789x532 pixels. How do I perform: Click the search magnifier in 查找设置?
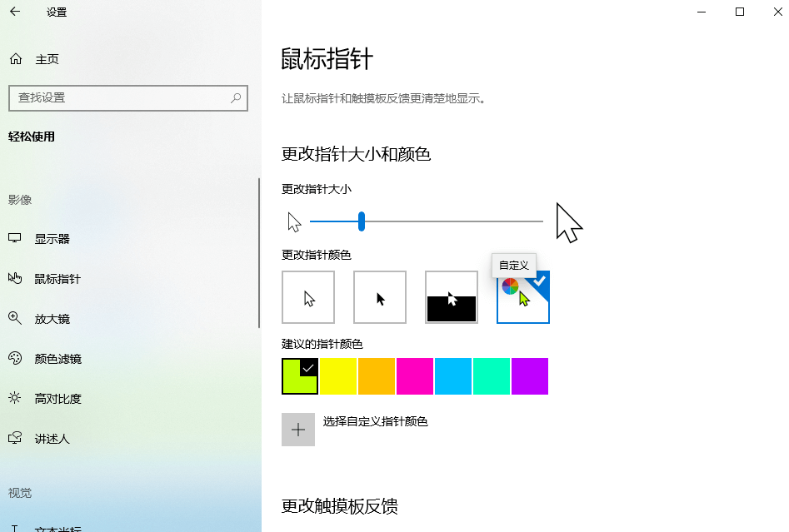[235, 98]
